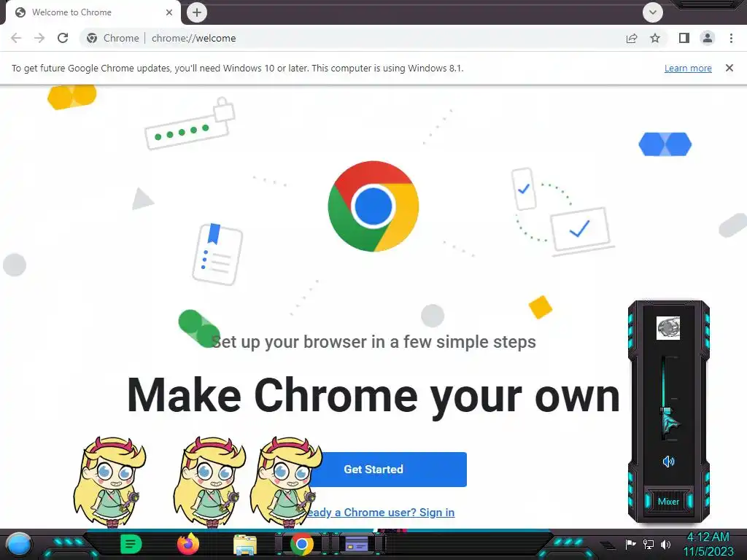Click the large Chrome logo
The height and width of the screenshot is (560, 747).
(373, 206)
